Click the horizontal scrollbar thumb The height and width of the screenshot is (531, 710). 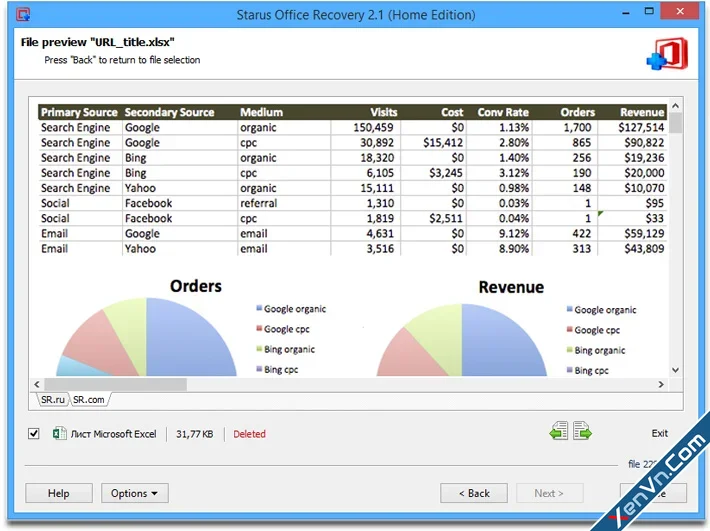tap(115, 384)
